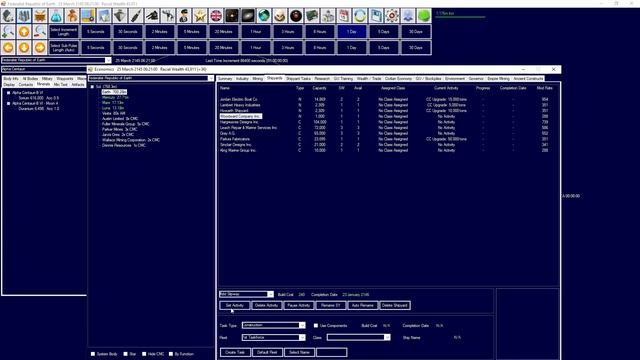Pan map right with orange arrow
Viewport: 640px width, 360px height.
point(40,47)
